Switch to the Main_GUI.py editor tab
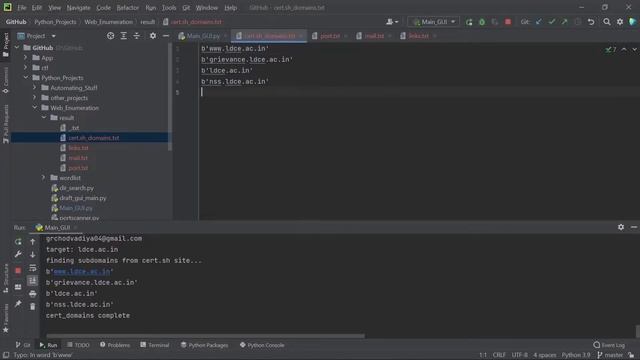Image resolution: width=640 pixels, height=360 pixels. (x=202, y=36)
